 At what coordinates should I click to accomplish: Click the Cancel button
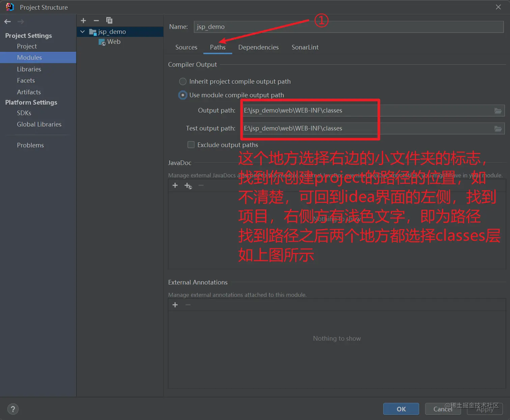pos(443,409)
